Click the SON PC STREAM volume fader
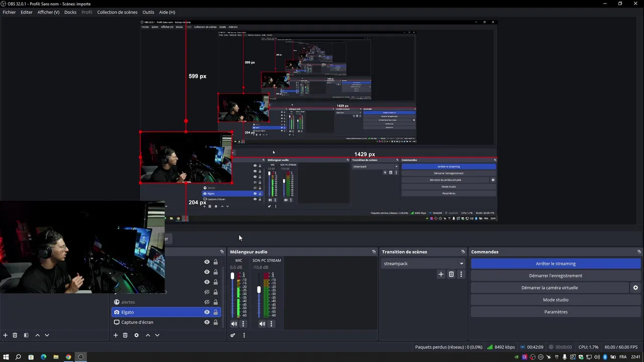 coord(259,290)
